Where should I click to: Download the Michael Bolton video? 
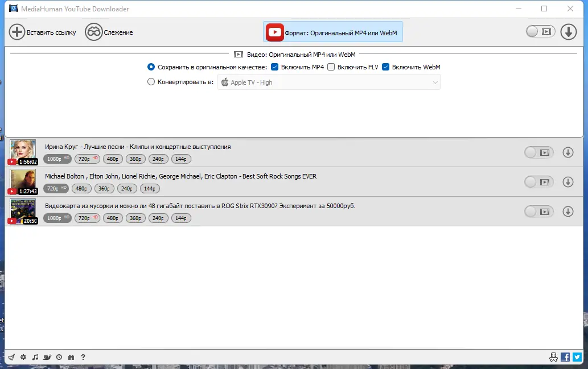pyautogui.click(x=568, y=182)
